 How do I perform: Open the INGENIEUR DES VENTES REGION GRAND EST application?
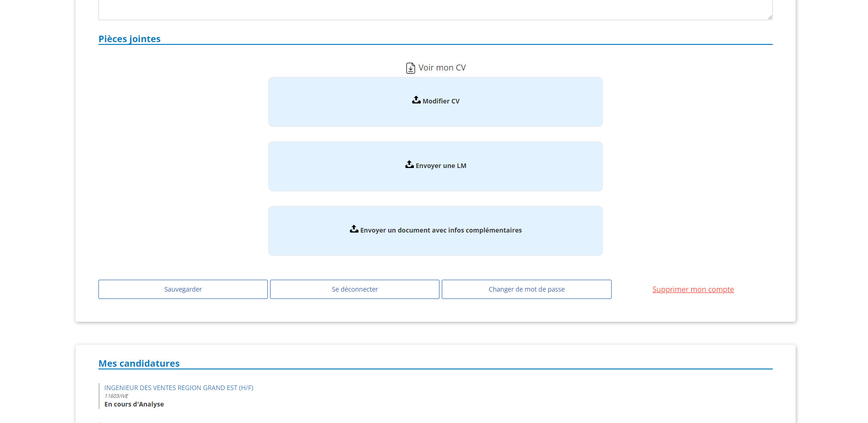pyautogui.click(x=179, y=388)
